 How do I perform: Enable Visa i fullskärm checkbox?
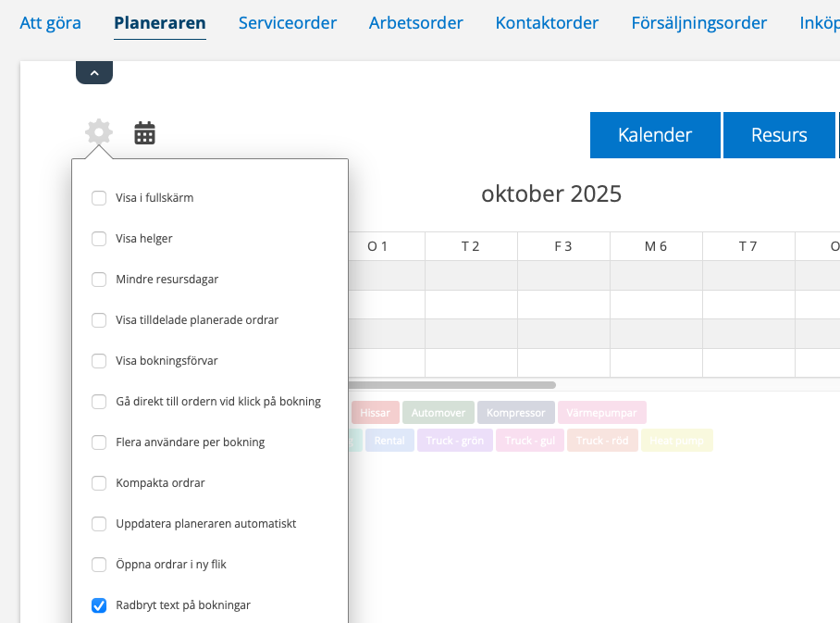[99, 198]
